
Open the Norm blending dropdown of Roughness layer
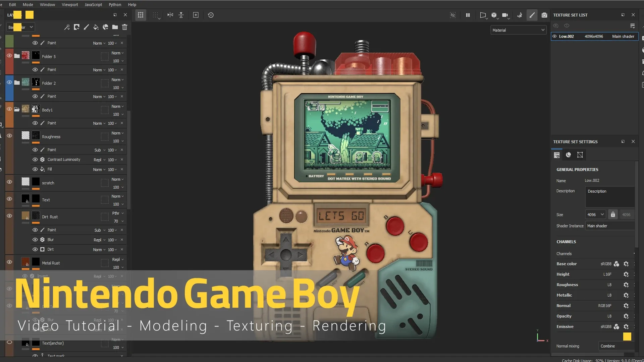[x=117, y=133]
